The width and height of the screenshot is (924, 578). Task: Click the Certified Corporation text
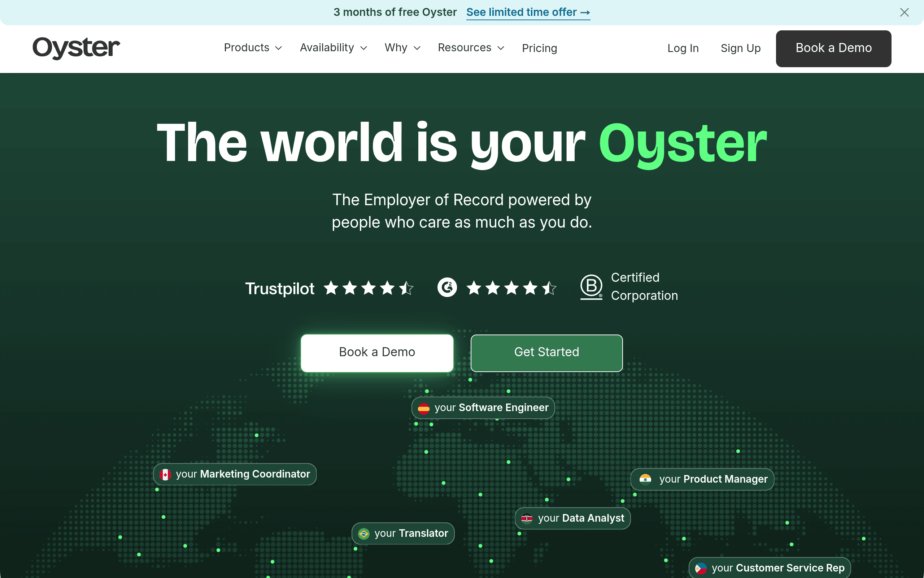click(644, 286)
